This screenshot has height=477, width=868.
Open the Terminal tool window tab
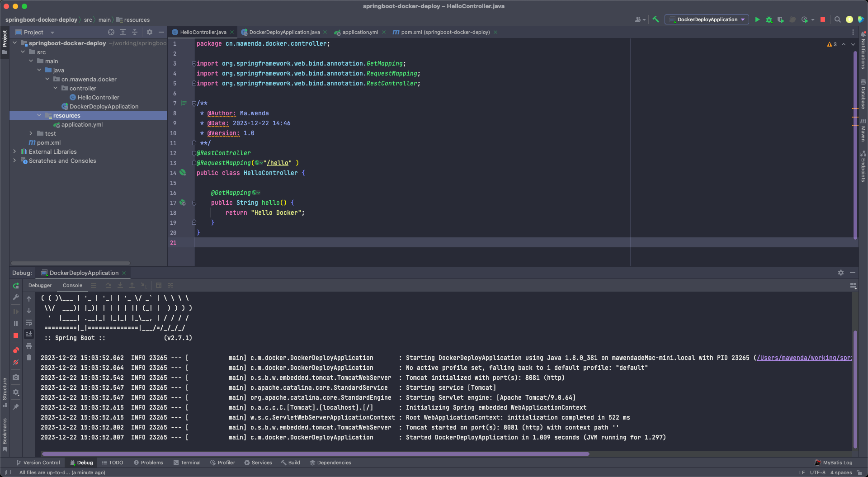point(187,463)
